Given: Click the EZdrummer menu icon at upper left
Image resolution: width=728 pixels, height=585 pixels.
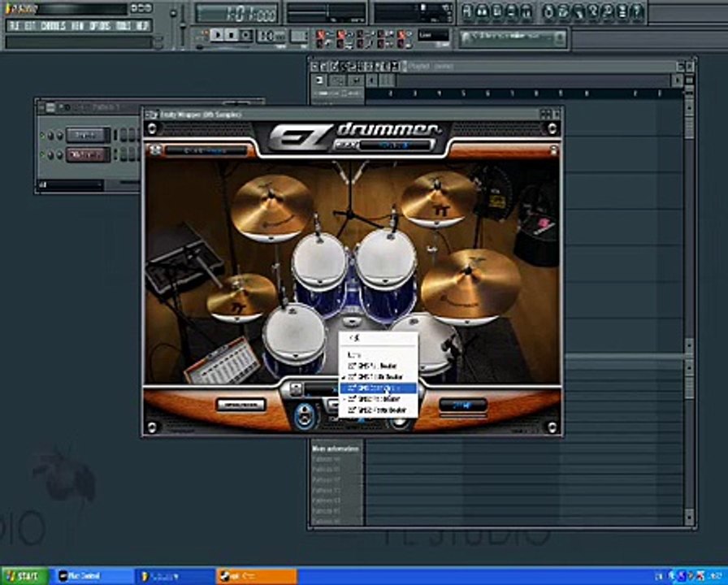Looking at the screenshot, I should point(155,150).
